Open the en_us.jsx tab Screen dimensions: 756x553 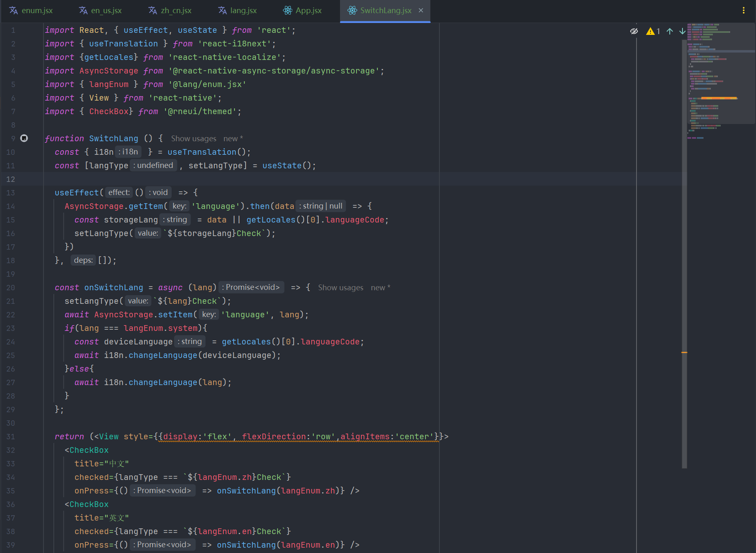tap(100, 11)
